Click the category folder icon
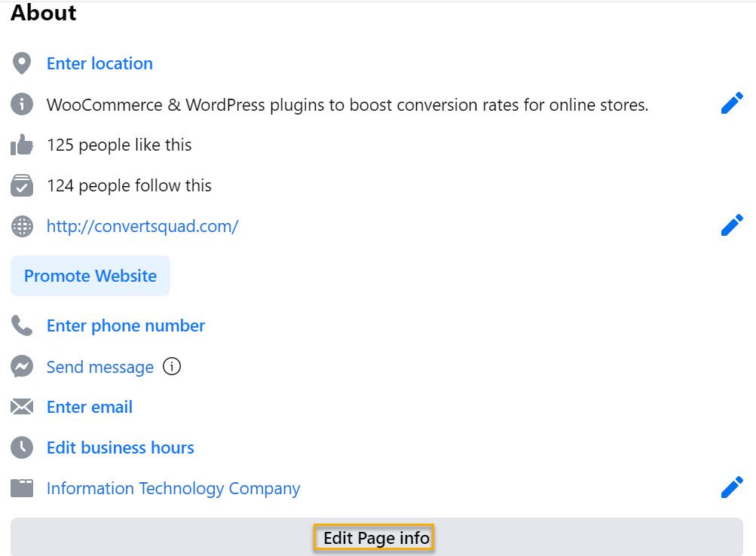The height and width of the screenshot is (556, 756). coord(22,488)
